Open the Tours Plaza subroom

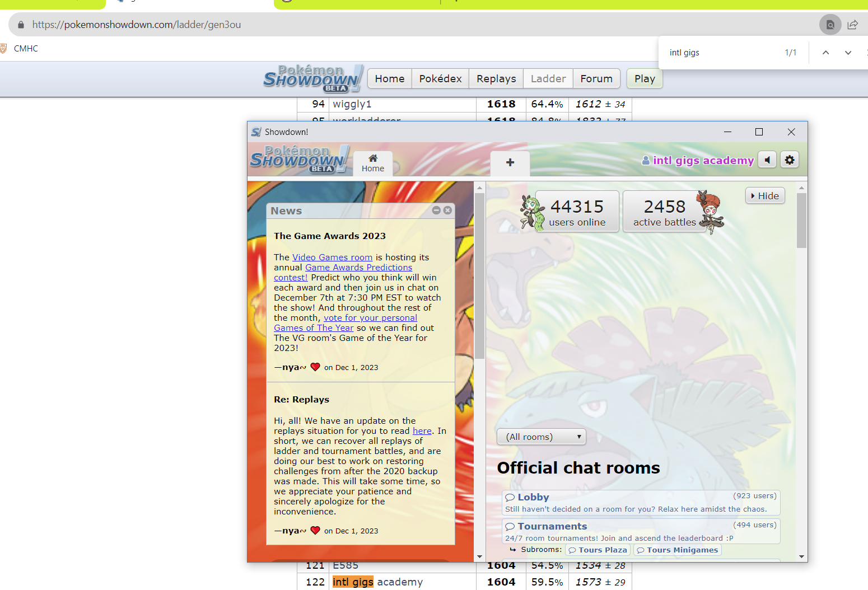pos(598,550)
